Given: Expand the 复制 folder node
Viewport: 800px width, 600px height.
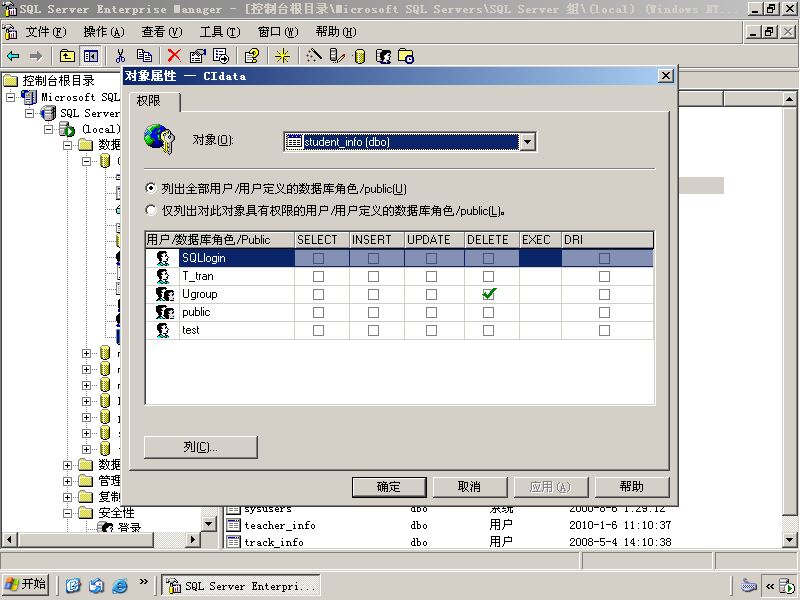Looking at the screenshot, I should (x=67, y=497).
